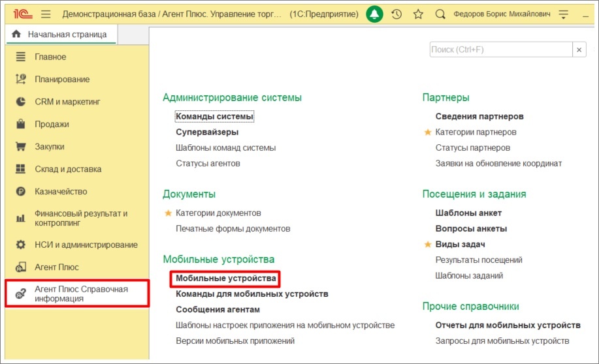Open Виды задач

(x=461, y=244)
